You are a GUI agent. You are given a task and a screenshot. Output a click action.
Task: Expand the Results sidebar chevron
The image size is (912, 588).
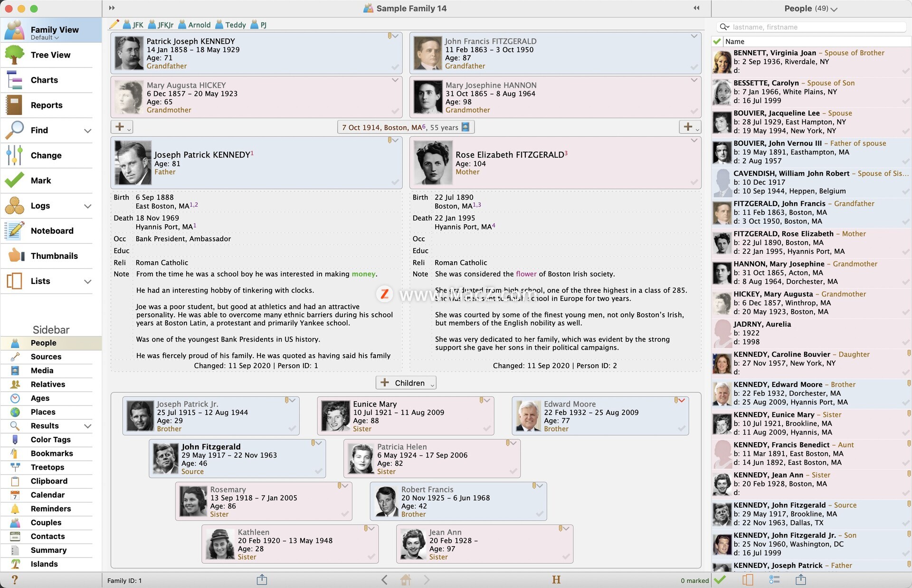pyautogui.click(x=88, y=426)
